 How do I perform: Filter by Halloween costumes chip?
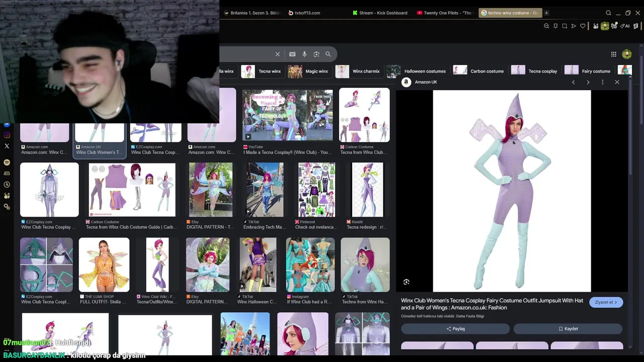coord(417,71)
